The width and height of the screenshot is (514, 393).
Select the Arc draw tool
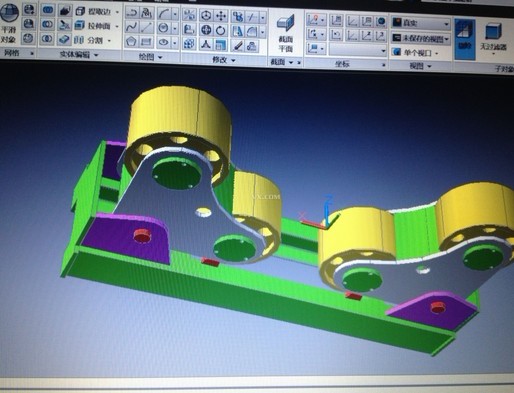[164, 14]
